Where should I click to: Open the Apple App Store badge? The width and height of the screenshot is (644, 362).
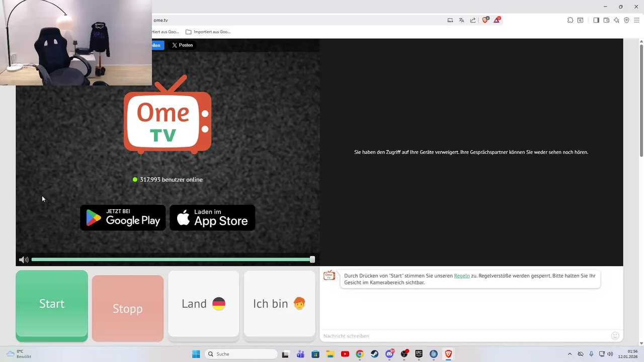(x=212, y=218)
